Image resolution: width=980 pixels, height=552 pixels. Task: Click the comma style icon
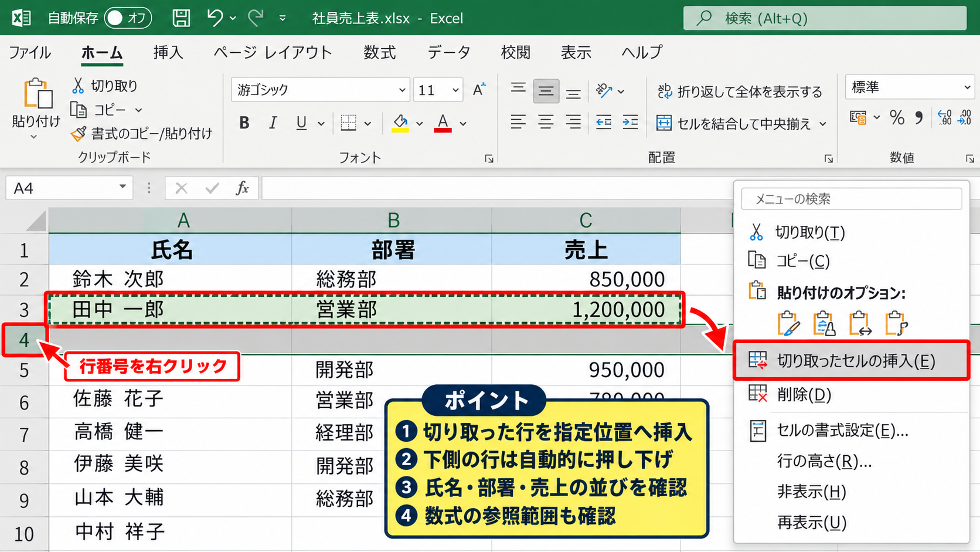(x=919, y=118)
